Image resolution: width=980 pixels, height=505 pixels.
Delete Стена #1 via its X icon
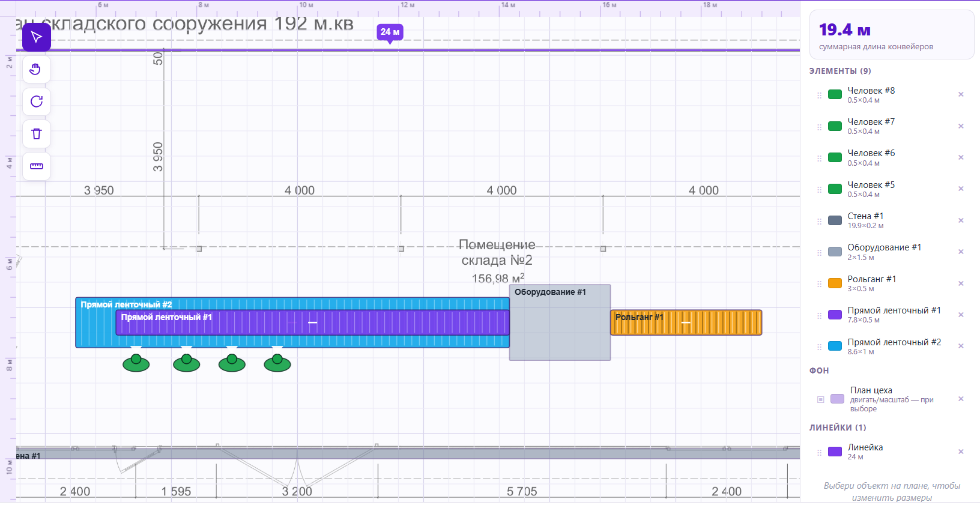(961, 220)
